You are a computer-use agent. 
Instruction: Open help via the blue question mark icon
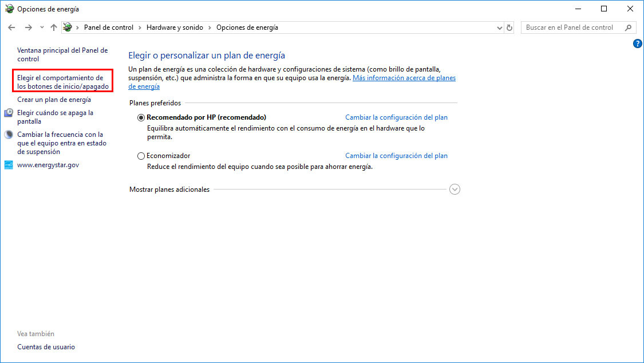point(638,43)
